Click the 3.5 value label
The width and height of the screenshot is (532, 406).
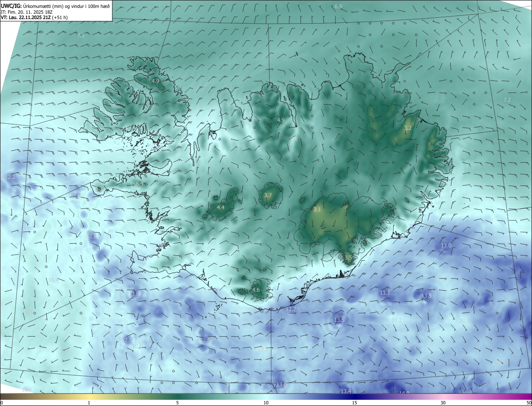click(x=348, y=258)
